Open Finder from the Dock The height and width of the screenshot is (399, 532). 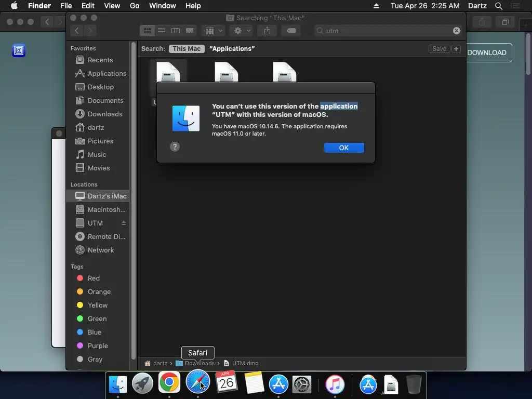coord(118,384)
